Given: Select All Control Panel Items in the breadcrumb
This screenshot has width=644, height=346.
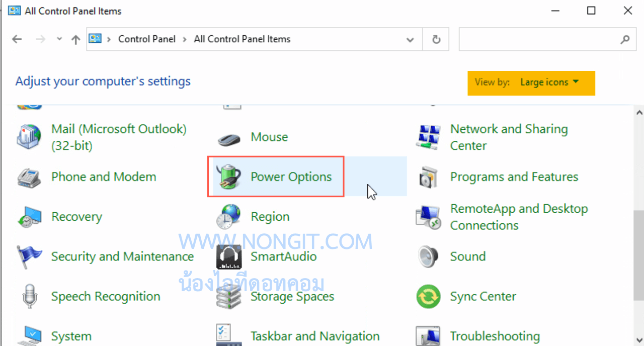Looking at the screenshot, I should coord(242,39).
